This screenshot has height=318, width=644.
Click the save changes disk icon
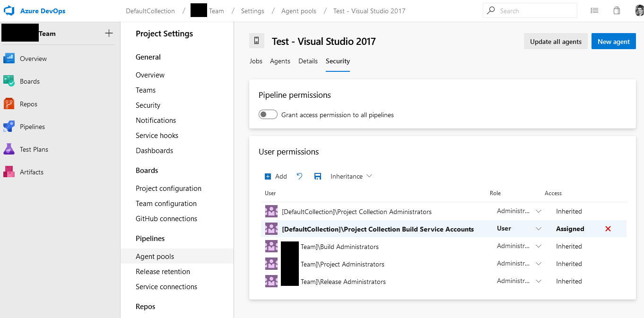click(x=318, y=176)
